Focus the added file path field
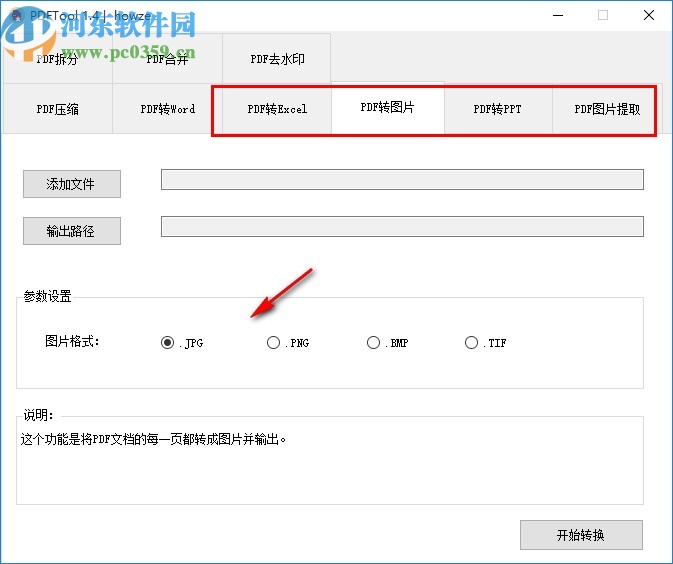The width and height of the screenshot is (673, 564). pyautogui.click(x=402, y=179)
